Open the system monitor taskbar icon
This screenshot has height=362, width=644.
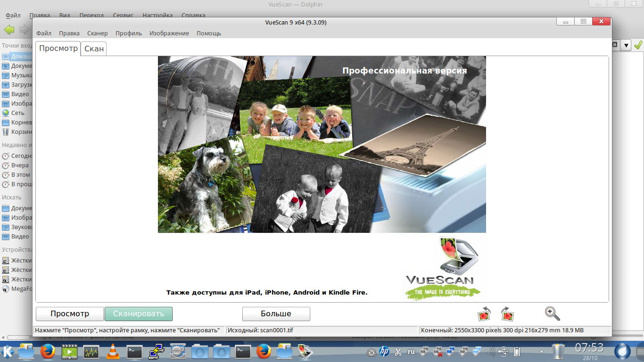point(91,352)
